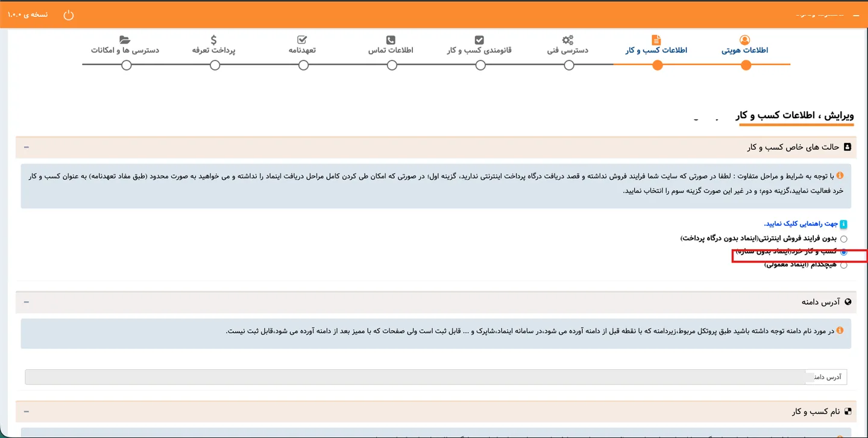Click the حالت های خاص section icon
The height and width of the screenshot is (438, 868).
848,147
